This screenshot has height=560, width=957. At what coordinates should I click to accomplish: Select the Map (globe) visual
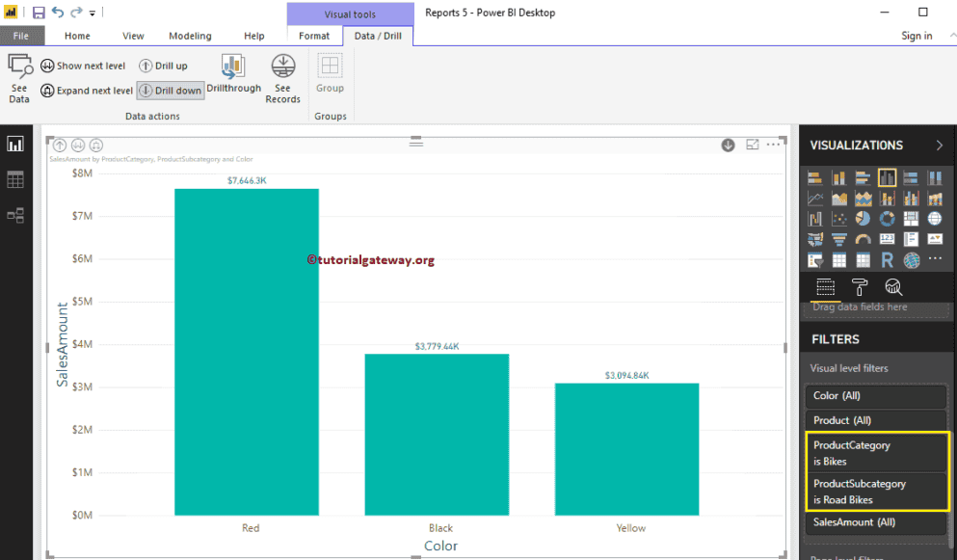pyautogui.click(x=935, y=219)
